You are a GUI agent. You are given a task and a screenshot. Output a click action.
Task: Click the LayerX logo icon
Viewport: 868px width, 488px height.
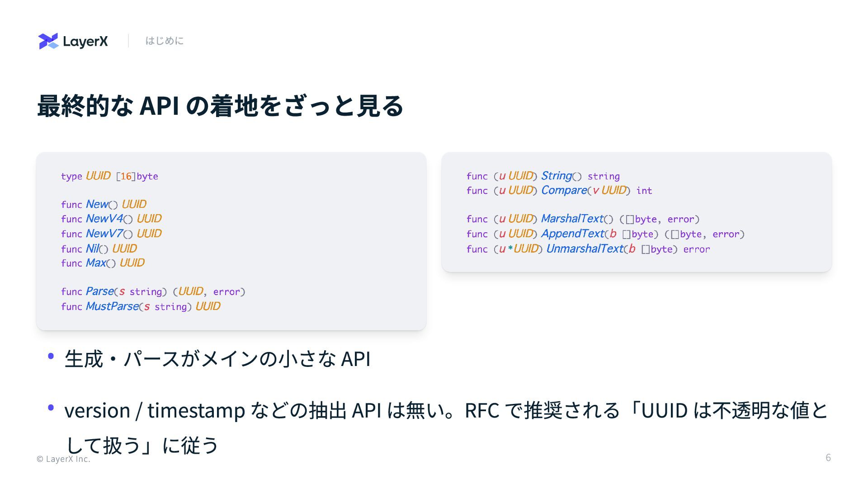pyautogui.click(x=48, y=41)
